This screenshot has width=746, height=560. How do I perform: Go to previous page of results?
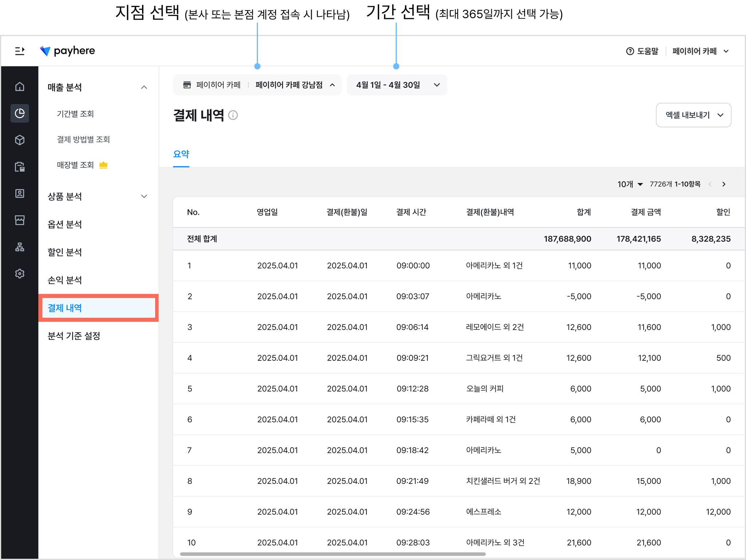point(710,184)
